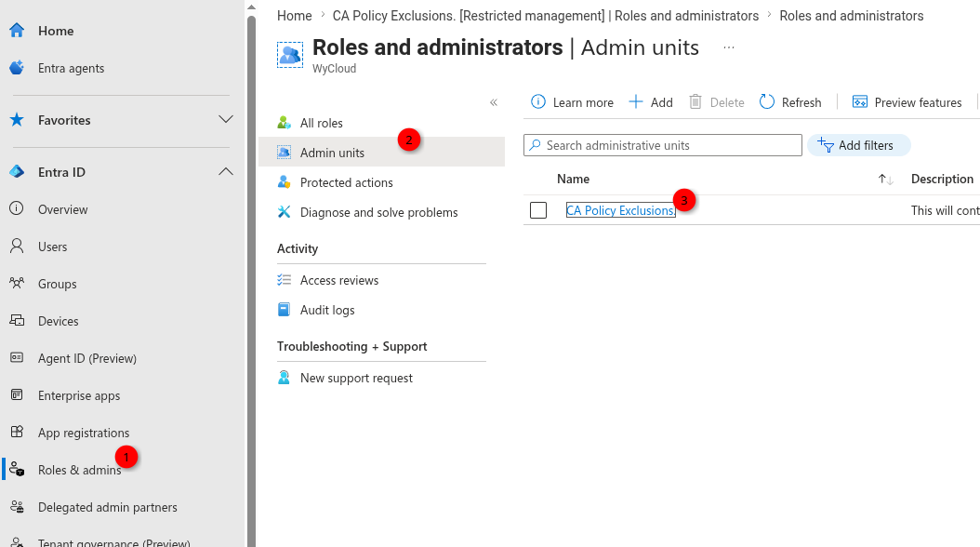Click the Audit logs book icon
This screenshot has width=980, height=547.
click(284, 310)
